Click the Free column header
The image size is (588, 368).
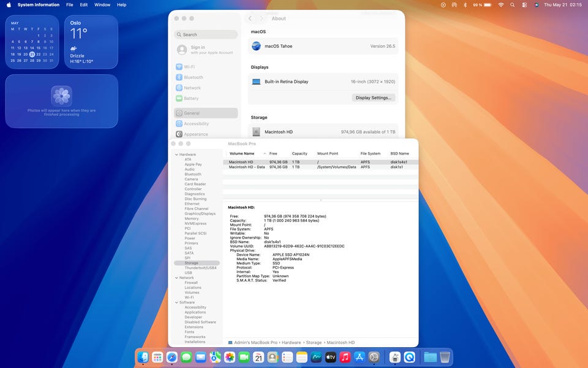[x=273, y=153]
